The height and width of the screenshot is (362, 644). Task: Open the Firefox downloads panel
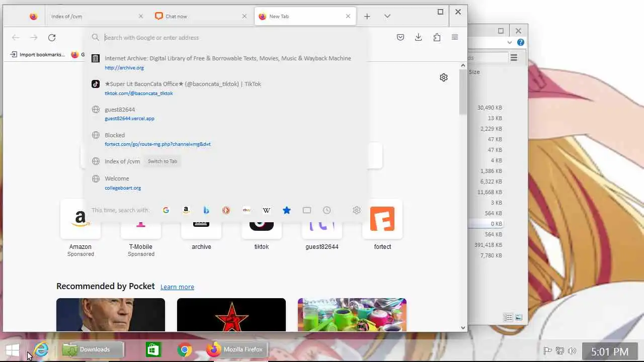(418, 37)
